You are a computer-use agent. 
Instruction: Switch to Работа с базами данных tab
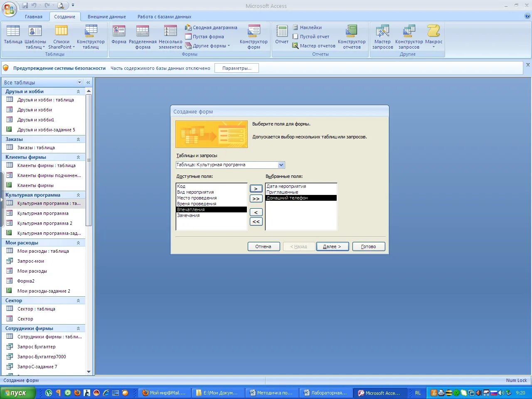click(x=165, y=17)
